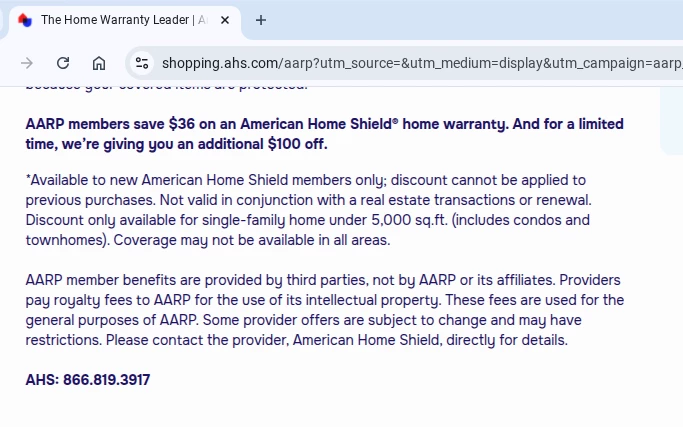Open site information icon beside URL

coord(142,63)
